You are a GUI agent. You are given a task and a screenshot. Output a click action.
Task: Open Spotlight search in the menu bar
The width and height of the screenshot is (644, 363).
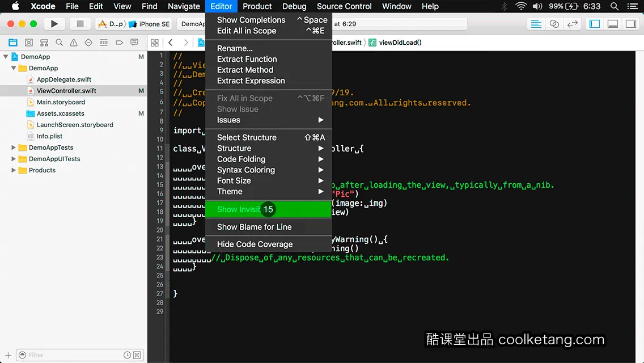615,6
